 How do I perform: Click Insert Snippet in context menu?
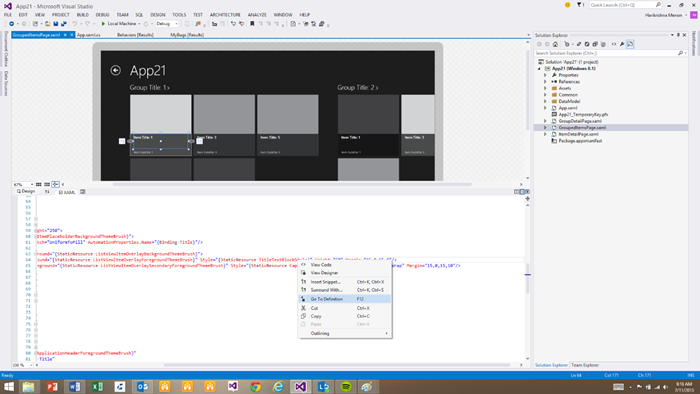pos(344,282)
